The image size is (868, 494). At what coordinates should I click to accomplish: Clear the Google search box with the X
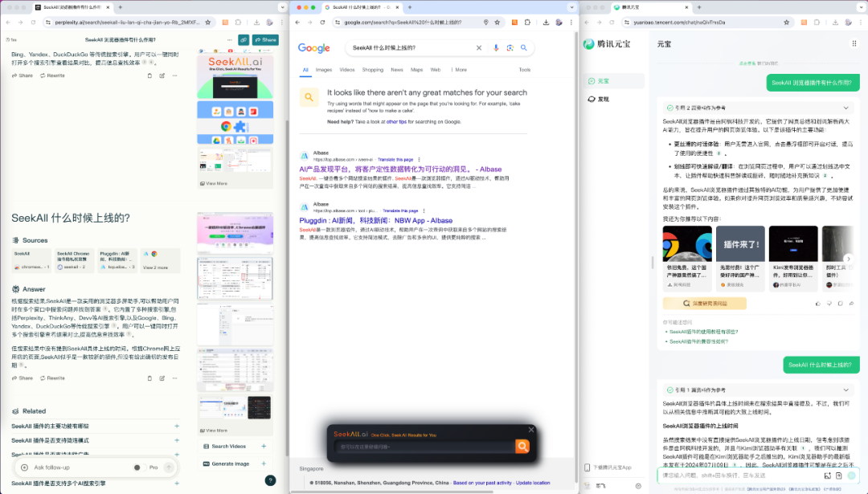point(479,48)
